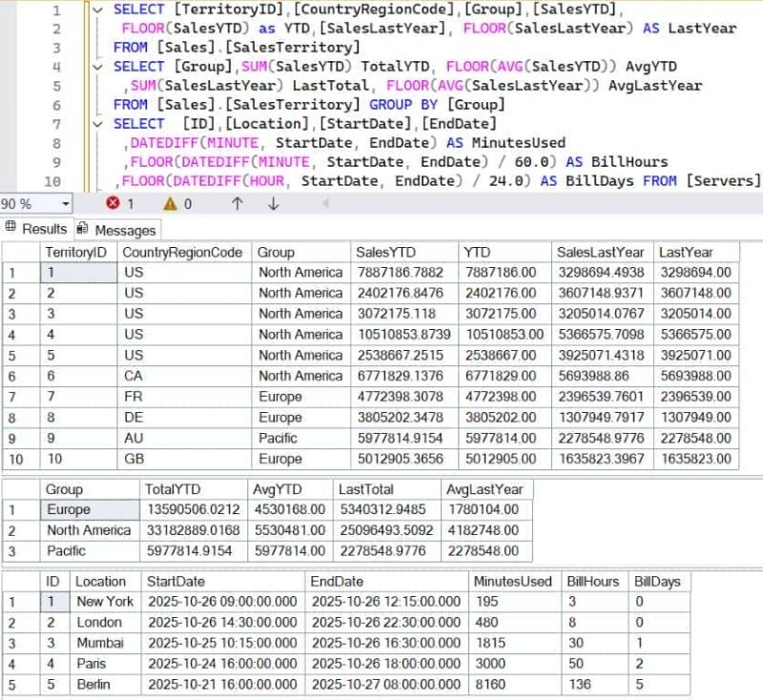Select cell 5012905.00 in YTD column
The height and width of the screenshot is (700, 763).
click(x=505, y=460)
